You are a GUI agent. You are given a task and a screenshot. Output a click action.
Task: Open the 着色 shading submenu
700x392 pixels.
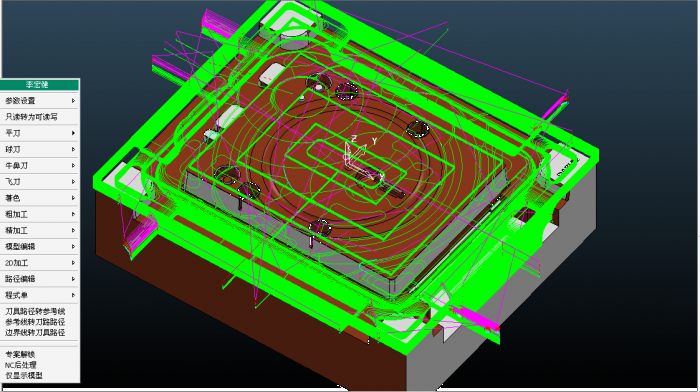click(39, 198)
